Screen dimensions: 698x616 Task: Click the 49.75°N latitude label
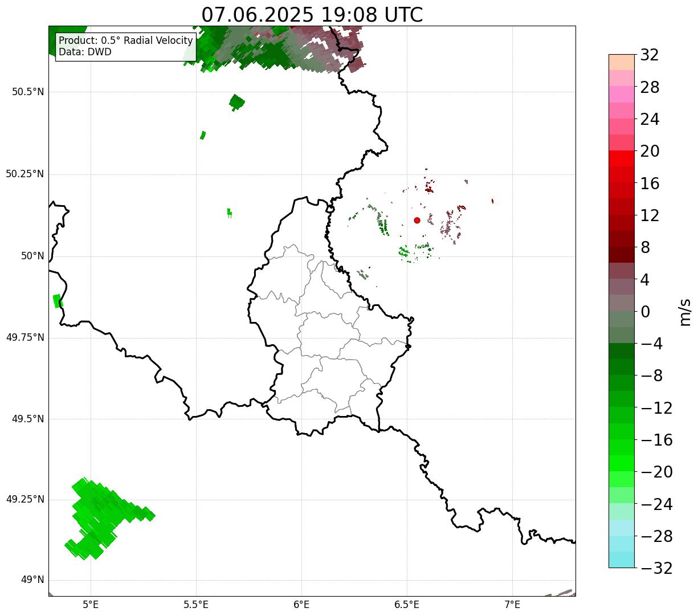tap(25, 337)
